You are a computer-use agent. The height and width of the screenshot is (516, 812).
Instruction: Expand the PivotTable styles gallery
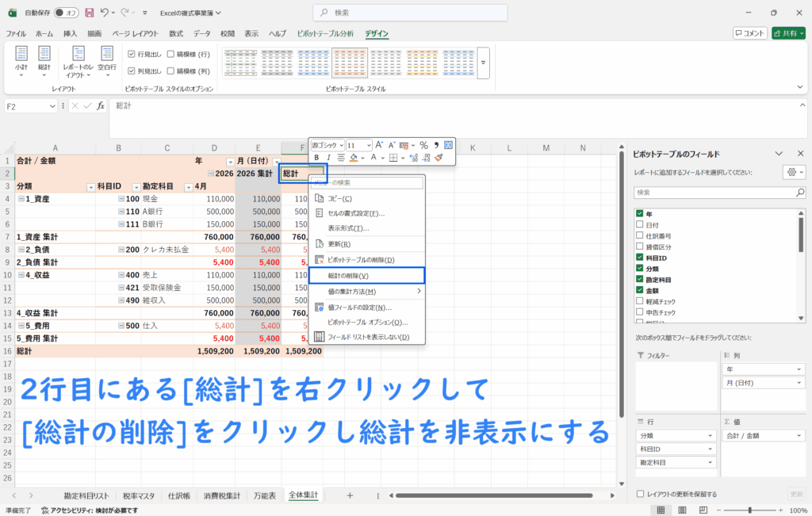click(483, 61)
